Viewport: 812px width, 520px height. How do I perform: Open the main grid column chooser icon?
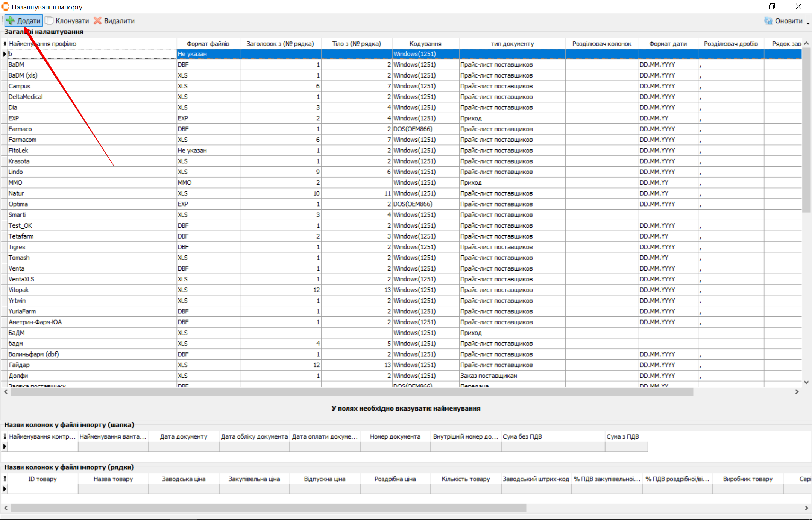(x=5, y=44)
